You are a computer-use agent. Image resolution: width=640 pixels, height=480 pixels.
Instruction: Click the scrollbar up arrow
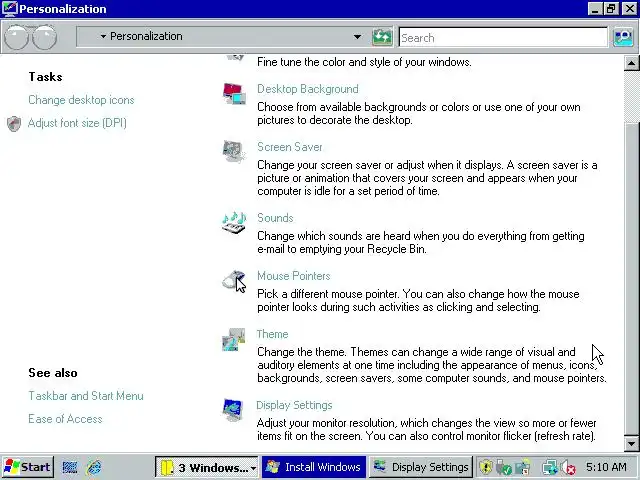631,63
